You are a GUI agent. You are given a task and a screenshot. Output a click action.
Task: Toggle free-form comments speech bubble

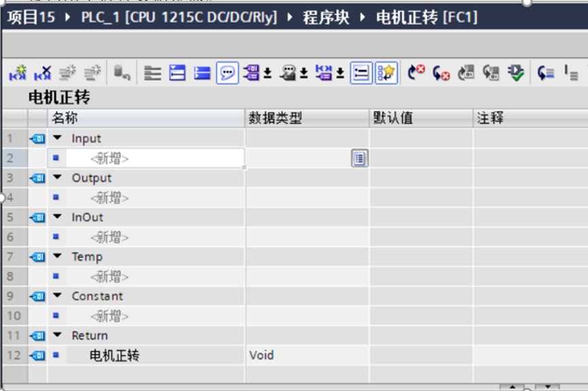click(x=227, y=73)
